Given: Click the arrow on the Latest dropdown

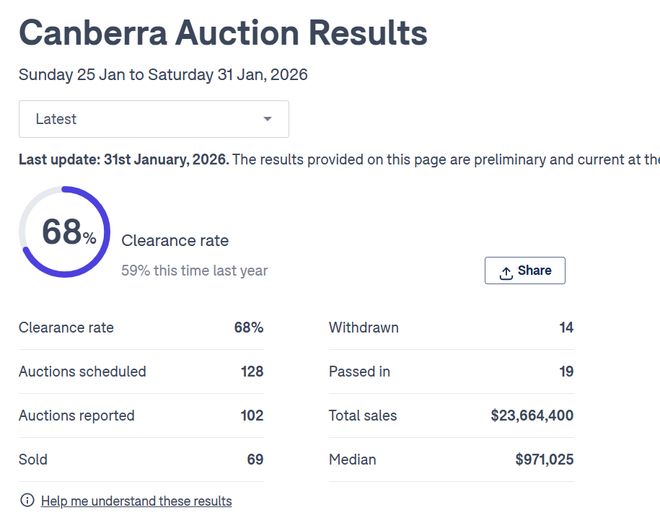Looking at the screenshot, I should point(267,119).
